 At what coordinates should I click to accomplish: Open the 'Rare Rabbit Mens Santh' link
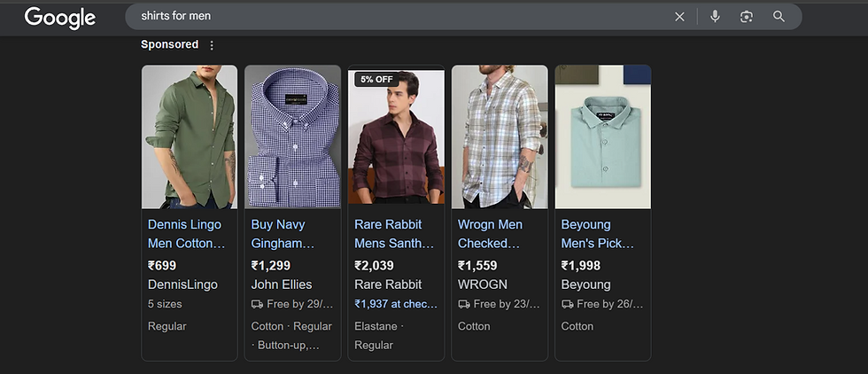(394, 234)
